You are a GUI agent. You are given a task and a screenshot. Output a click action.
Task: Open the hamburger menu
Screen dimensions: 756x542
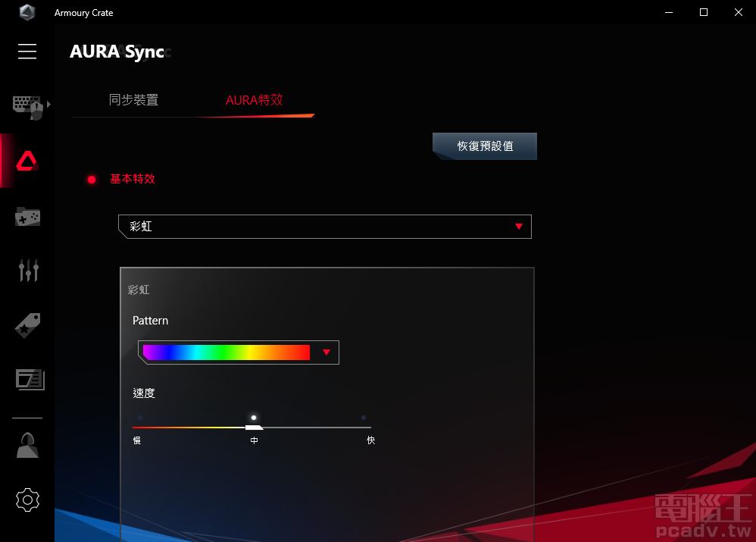point(27,52)
